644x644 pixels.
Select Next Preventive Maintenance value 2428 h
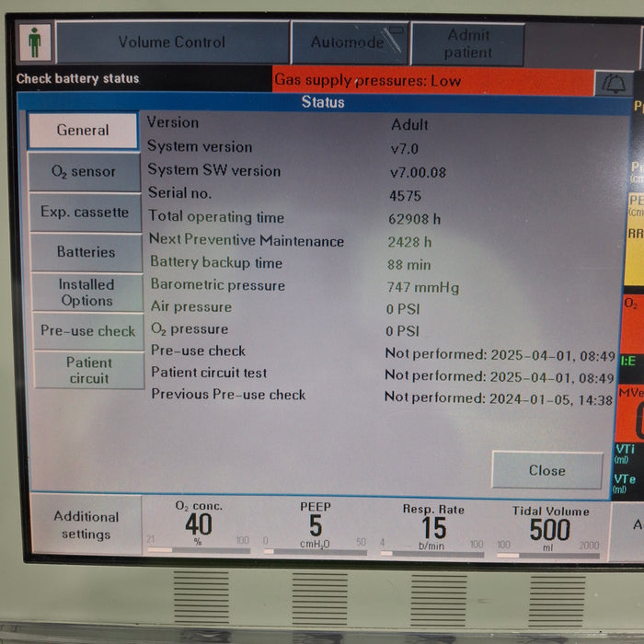409,242
